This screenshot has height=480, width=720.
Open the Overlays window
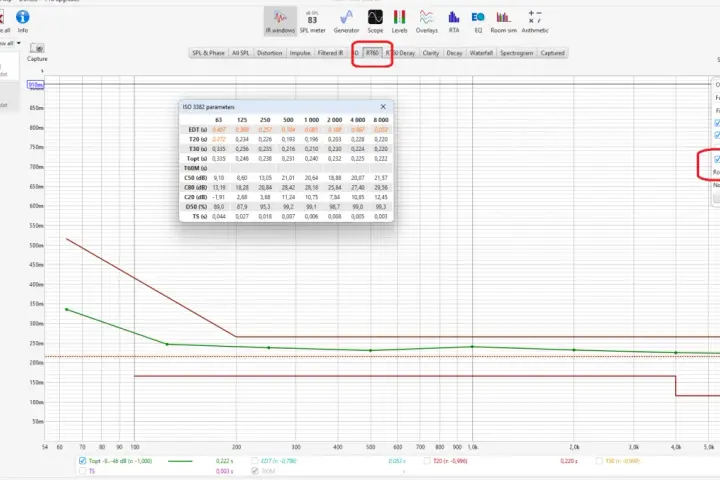[x=427, y=21]
